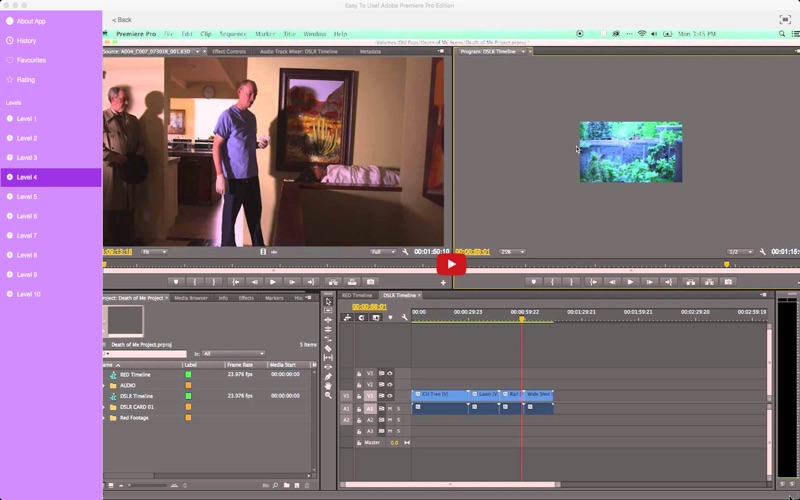Switch to Media Browser tab
The width and height of the screenshot is (800, 500).
coord(191,298)
